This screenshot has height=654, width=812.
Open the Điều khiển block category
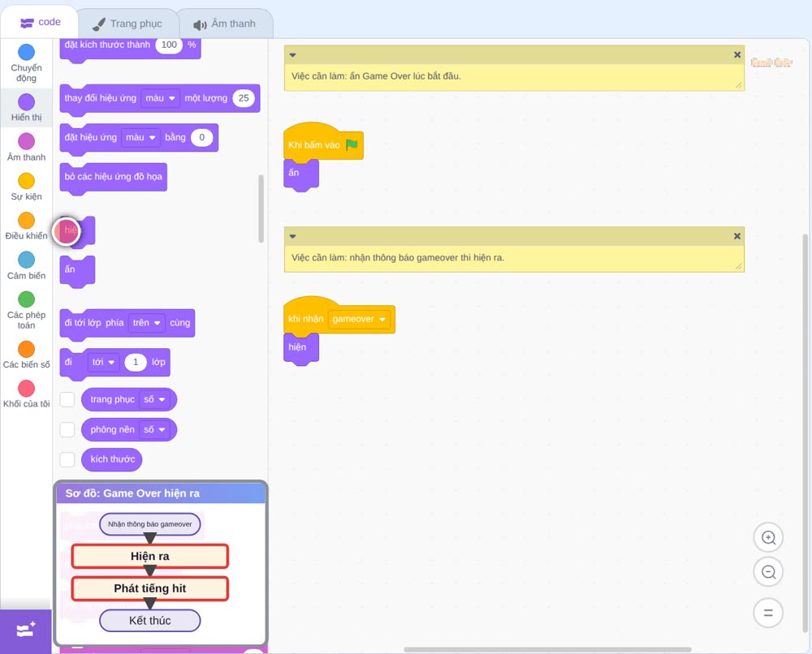coord(26,226)
